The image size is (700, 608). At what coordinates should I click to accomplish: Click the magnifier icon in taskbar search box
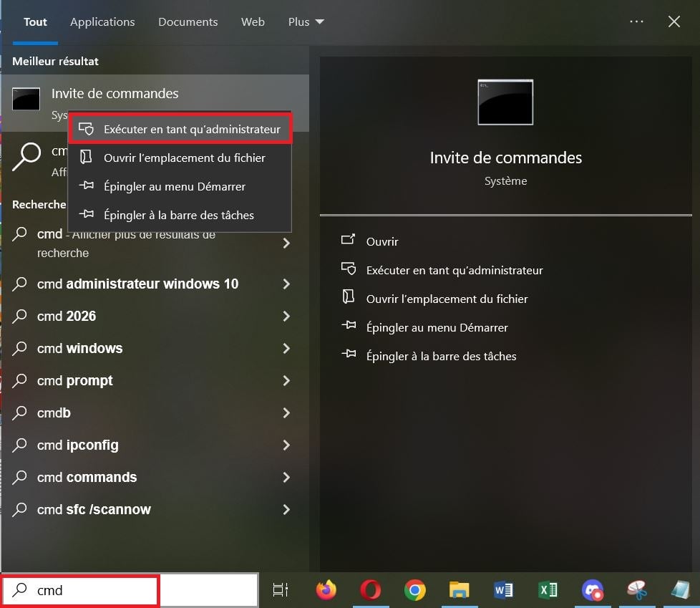19,589
